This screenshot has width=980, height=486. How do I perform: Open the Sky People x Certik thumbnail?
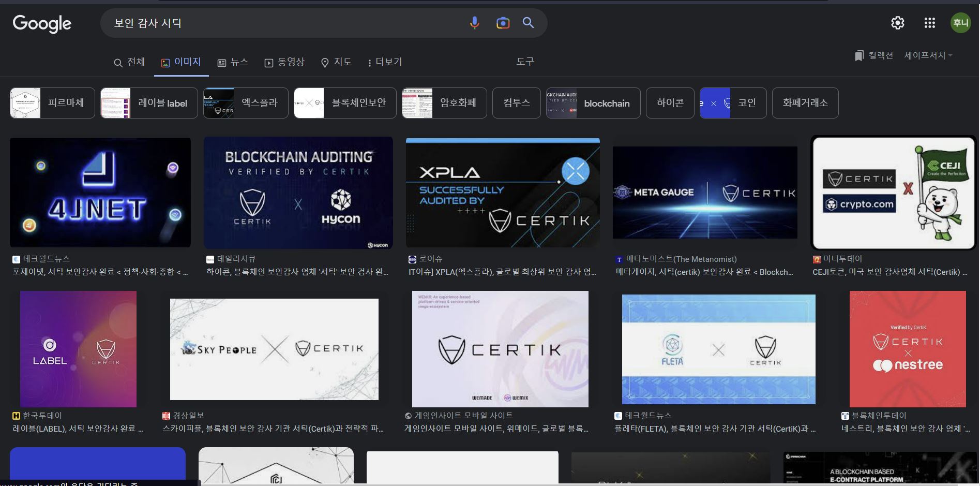tap(274, 349)
